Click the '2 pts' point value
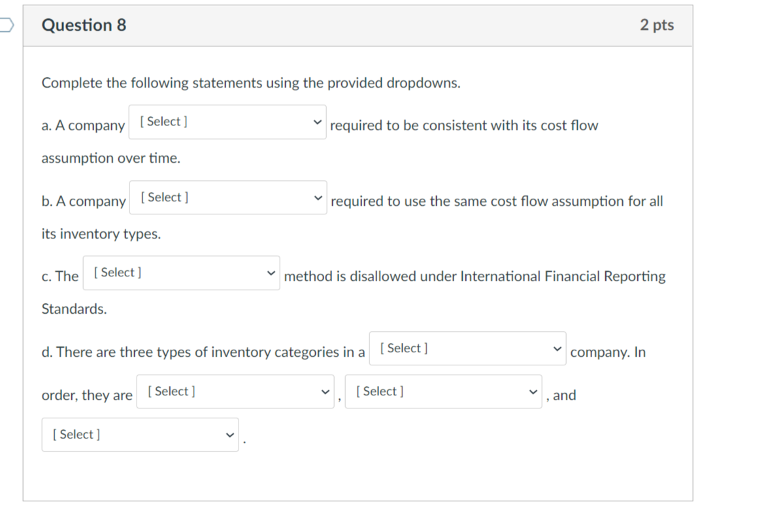 coord(657,25)
